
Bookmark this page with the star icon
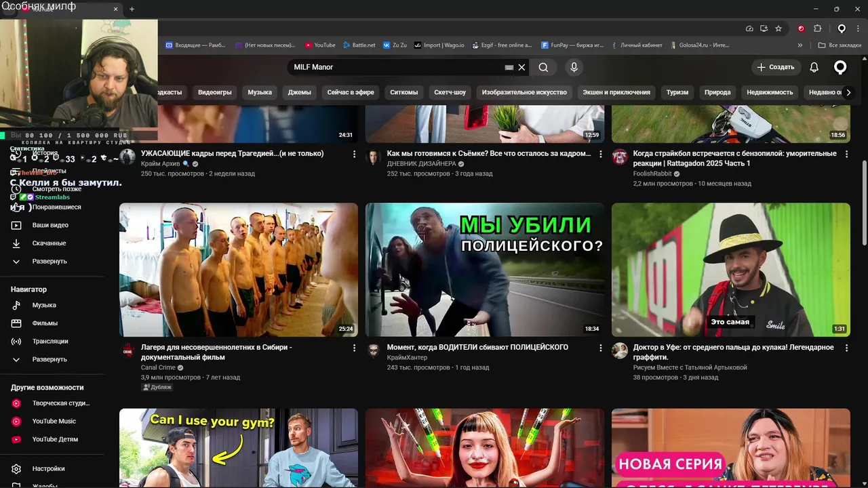coord(778,28)
